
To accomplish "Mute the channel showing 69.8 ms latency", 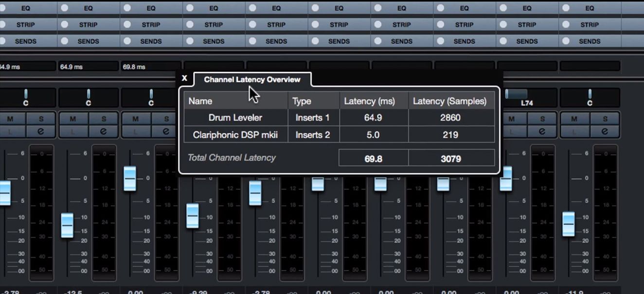I will tap(135, 119).
